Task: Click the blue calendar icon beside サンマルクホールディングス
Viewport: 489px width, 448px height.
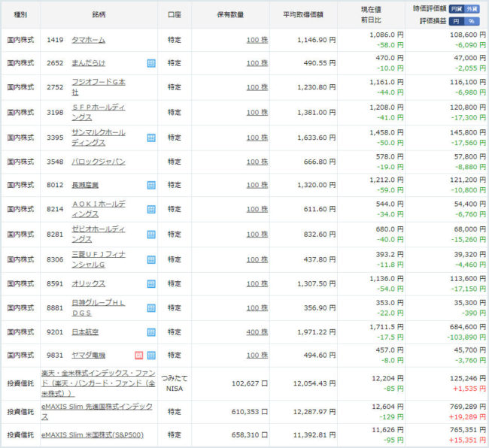Action: tap(151, 138)
